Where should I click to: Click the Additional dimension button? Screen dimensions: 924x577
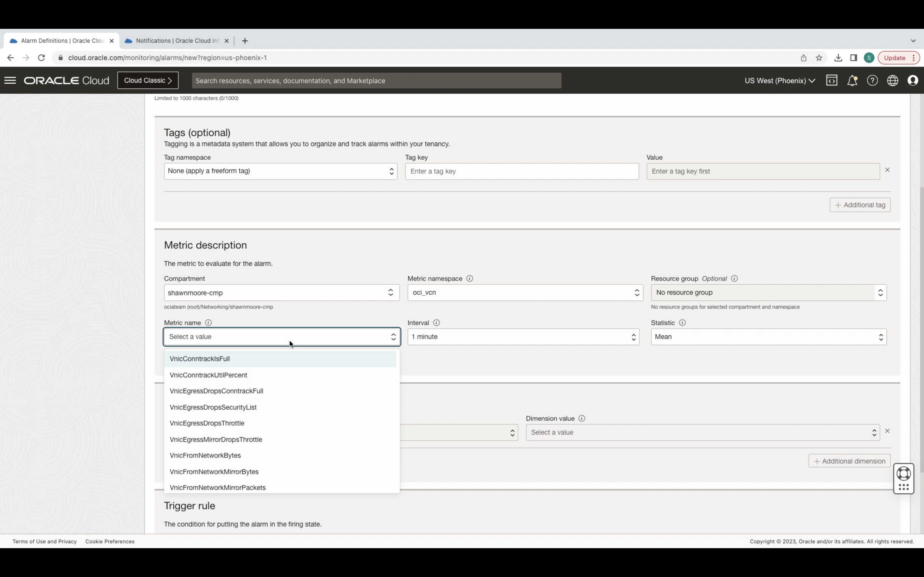(849, 461)
